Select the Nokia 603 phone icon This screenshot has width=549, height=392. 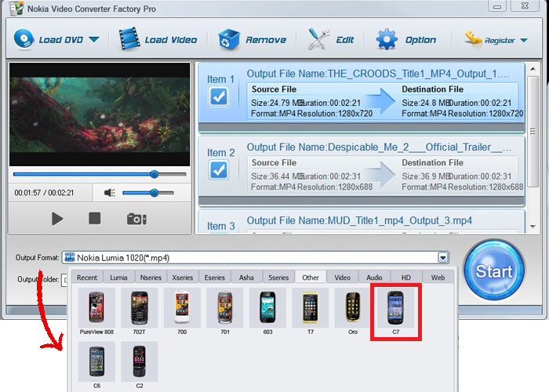tap(267, 307)
